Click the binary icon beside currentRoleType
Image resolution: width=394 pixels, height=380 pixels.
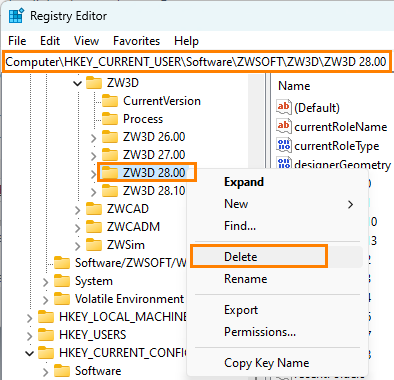pos(284,145)
